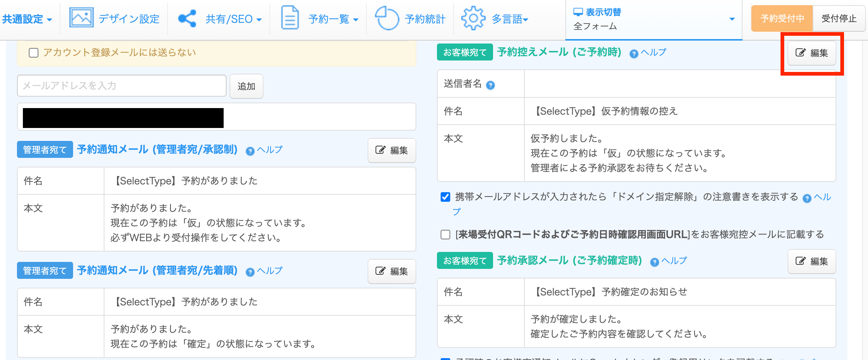Click help icon next to 送信者名

490,85
